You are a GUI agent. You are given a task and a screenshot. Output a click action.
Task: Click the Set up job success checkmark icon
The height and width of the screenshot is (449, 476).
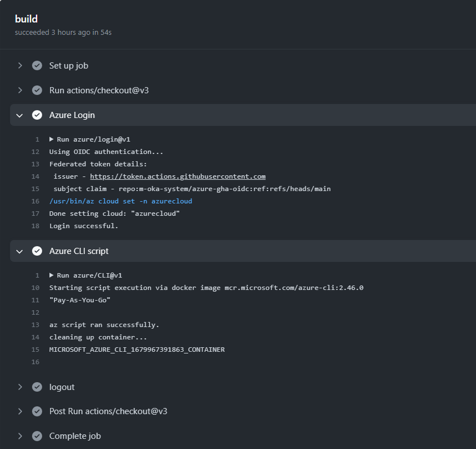point(37,66)
